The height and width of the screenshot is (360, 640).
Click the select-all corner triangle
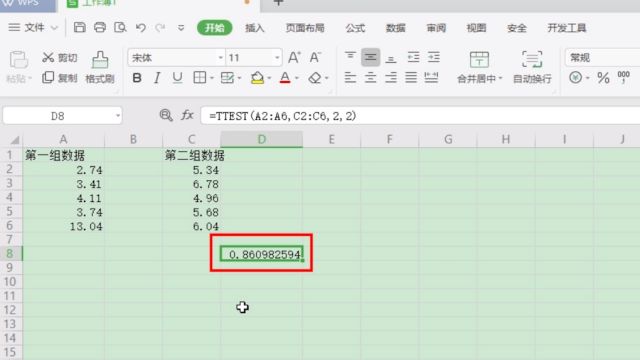pyautogui.click(x=14, y=140)
